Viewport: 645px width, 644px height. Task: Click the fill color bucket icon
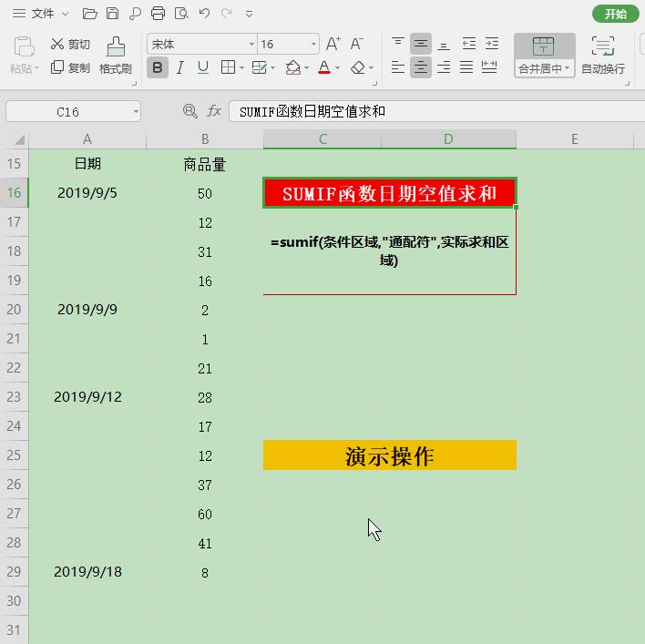click(292, 67)
